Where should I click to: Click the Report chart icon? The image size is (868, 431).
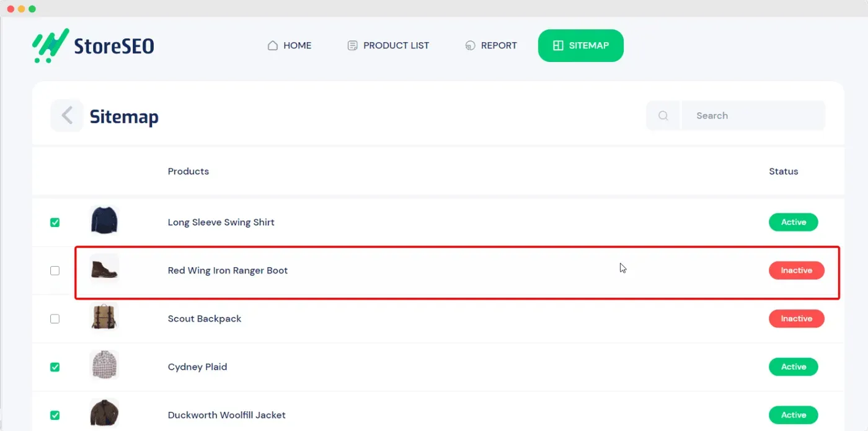tap(470, 45)
